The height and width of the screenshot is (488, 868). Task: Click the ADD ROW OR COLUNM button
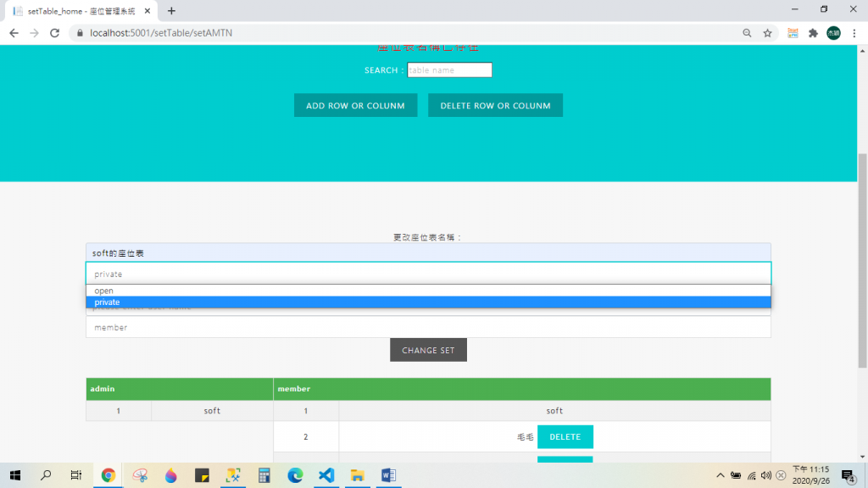[355, 105]
